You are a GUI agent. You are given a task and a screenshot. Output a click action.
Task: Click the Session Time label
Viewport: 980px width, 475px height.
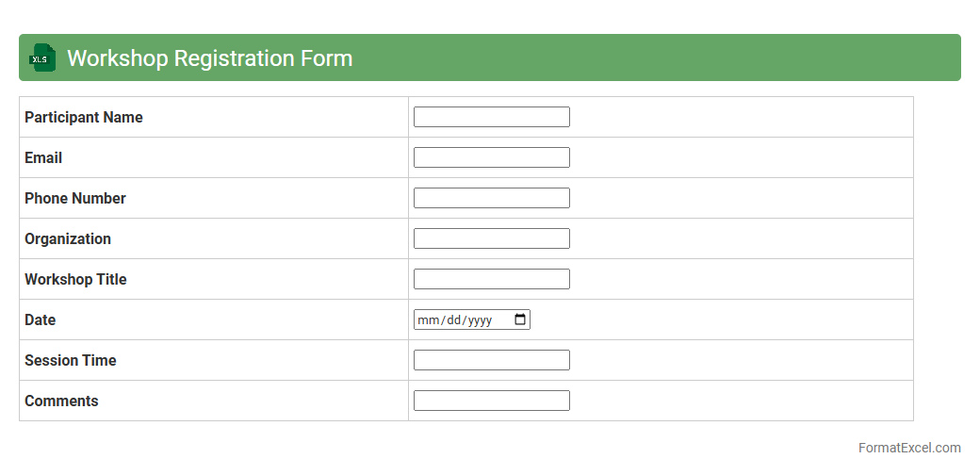click(71, 360)
